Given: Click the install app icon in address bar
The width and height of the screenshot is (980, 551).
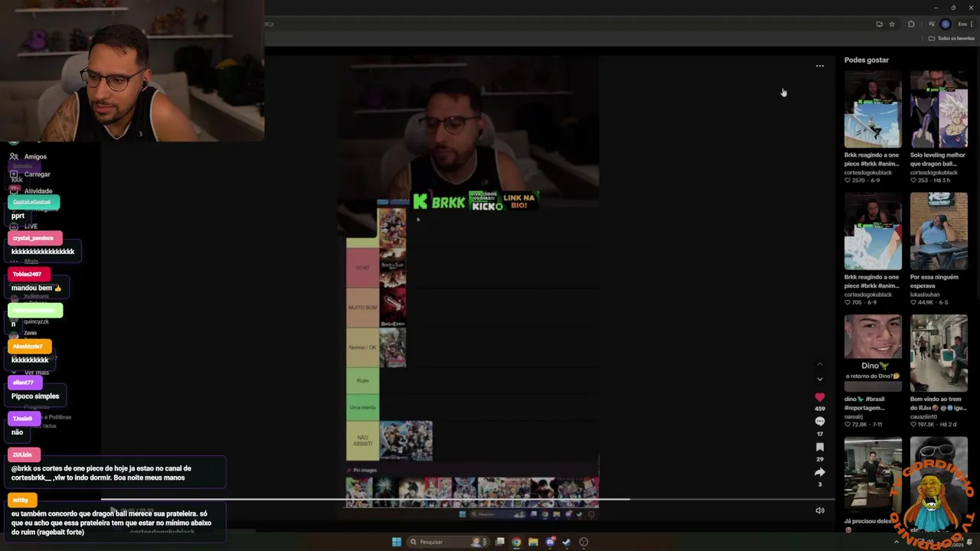Looking at the screenshot, I should click(879, 24).
